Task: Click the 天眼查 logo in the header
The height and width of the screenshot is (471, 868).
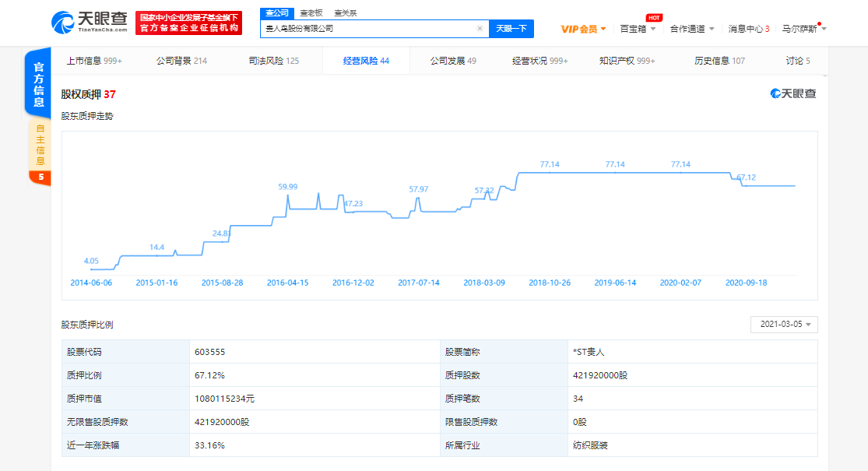Action: pos(89,23)
